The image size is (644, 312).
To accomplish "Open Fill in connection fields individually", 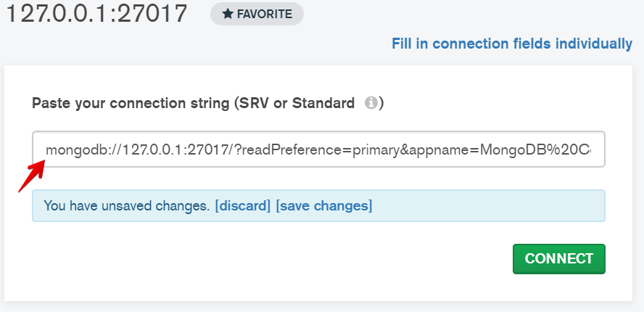I will (x=511, y=44).
